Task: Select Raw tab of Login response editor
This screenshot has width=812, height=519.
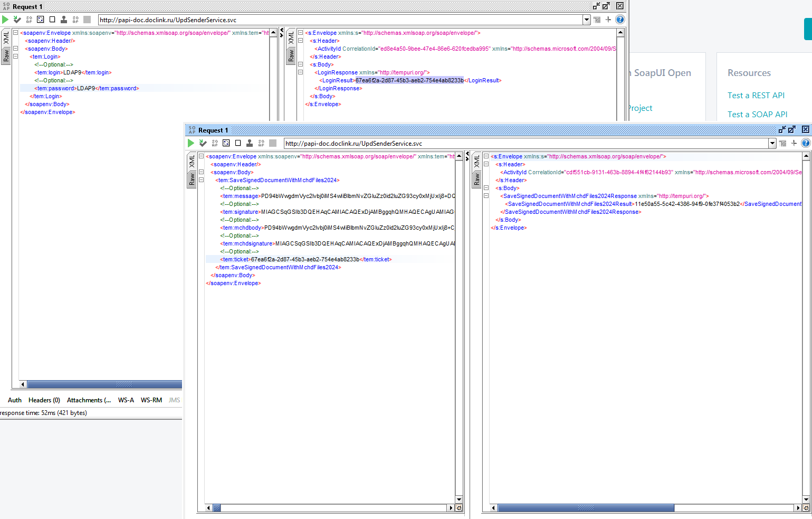Action: click(291, 55)
